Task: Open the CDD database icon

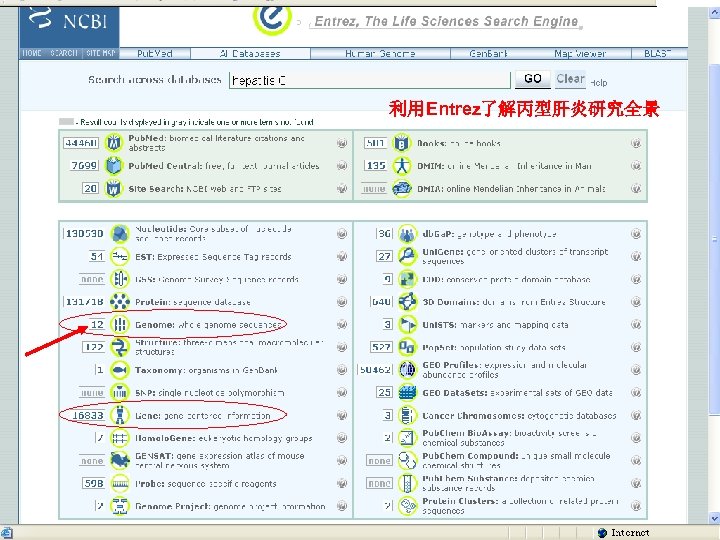Action: coord(407,279)
